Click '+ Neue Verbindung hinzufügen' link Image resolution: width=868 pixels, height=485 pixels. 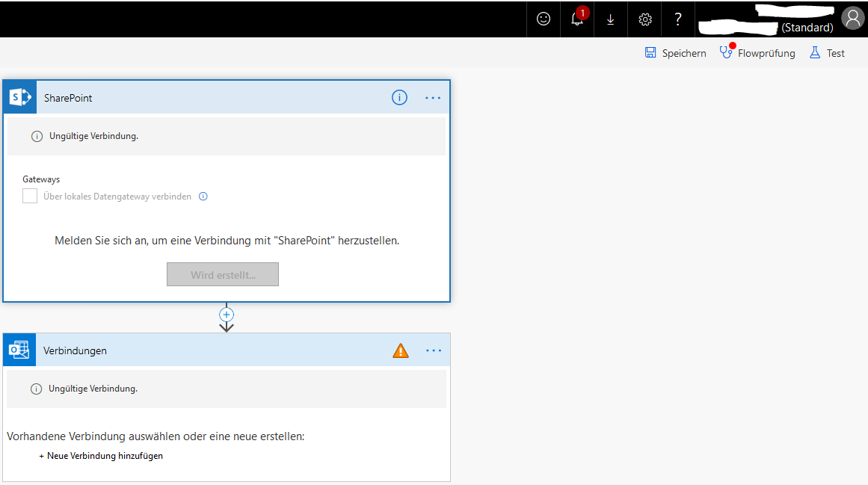101,456
